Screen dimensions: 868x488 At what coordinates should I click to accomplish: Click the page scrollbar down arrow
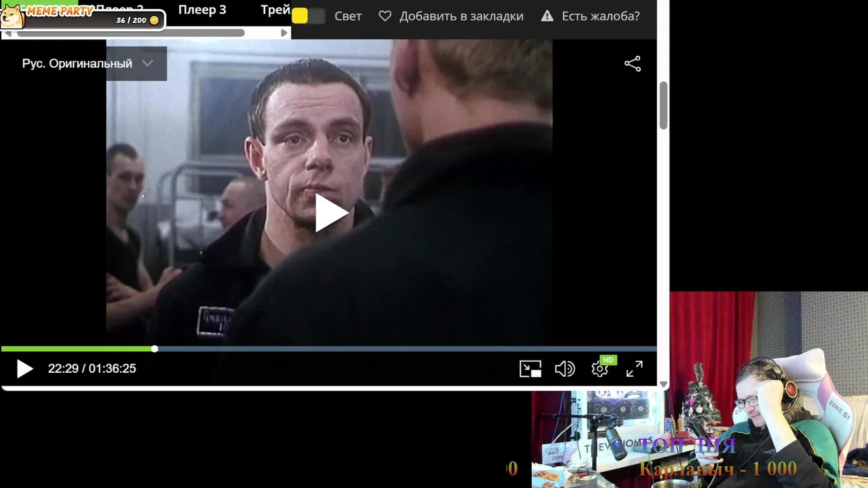(664, 384)
